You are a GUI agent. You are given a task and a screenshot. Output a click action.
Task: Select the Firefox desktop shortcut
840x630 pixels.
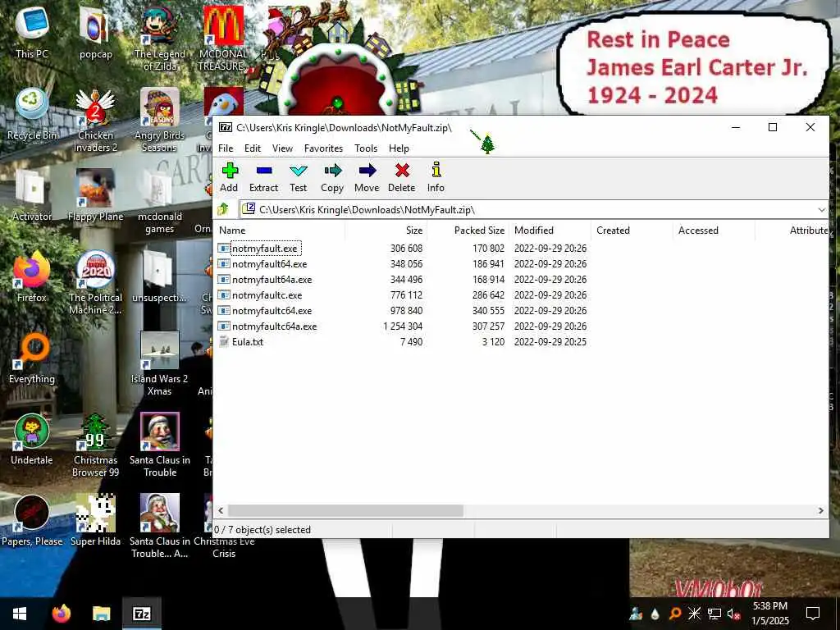[32, 277]
